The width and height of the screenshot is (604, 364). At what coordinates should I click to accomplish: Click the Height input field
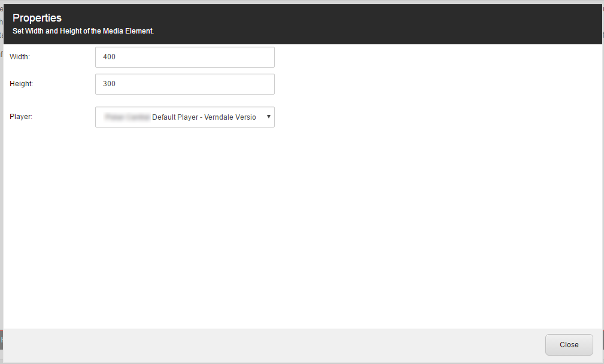[x=185, y=84]
